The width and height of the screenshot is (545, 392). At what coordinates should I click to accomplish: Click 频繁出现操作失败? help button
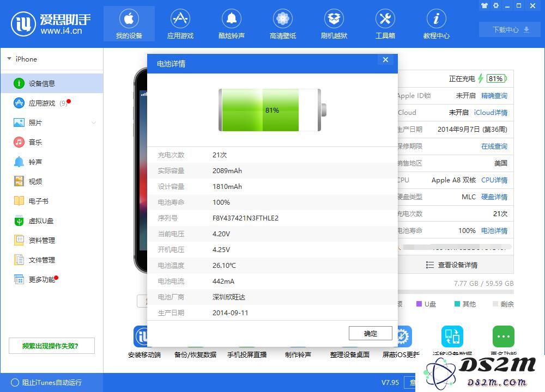tap(51, 346)
